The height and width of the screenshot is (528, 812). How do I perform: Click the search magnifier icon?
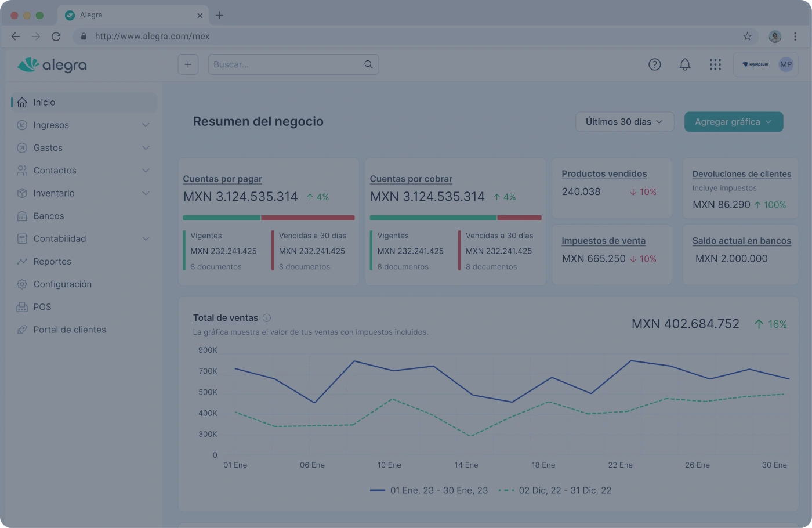point(368,64)
